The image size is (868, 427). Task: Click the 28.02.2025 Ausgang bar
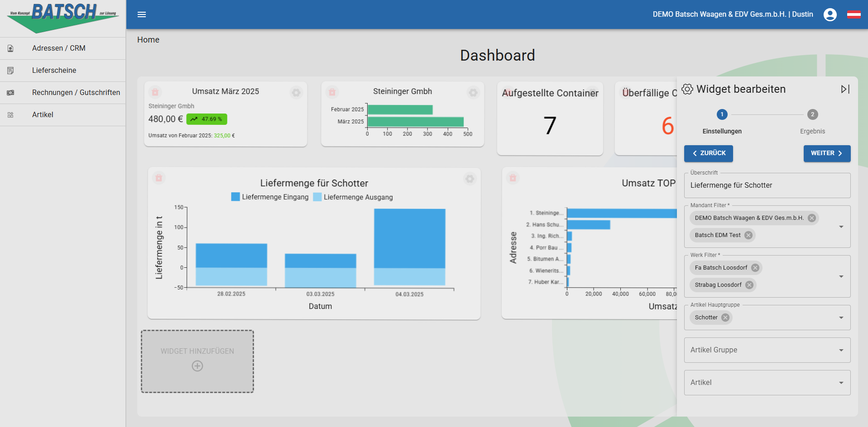tap(231, 276)
